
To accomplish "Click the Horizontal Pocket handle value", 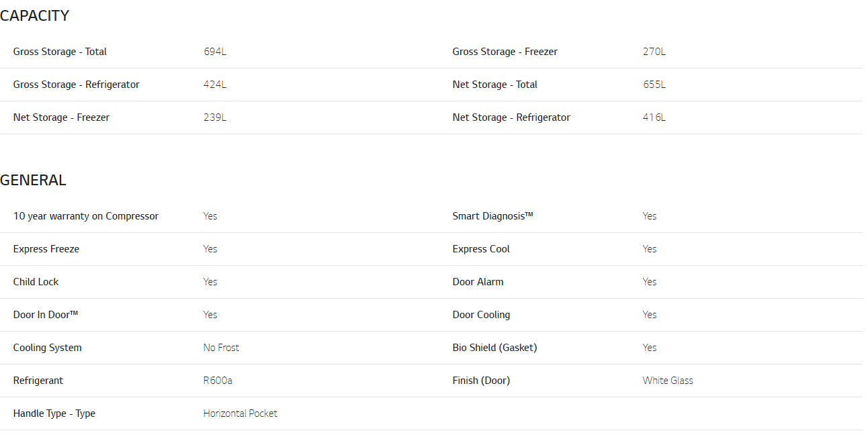I will click(240, 413).
